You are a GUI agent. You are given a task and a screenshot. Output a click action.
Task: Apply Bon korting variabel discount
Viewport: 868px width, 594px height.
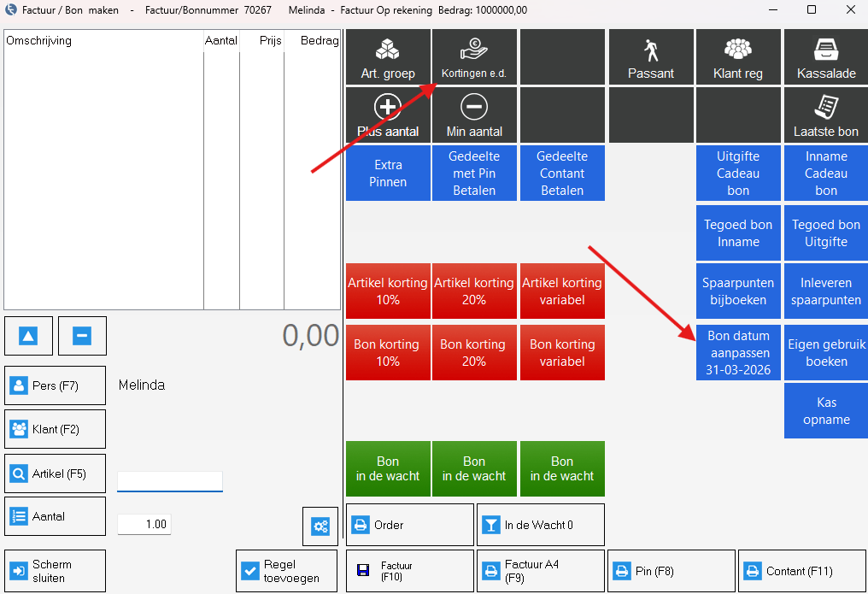[x=562, y=352]
